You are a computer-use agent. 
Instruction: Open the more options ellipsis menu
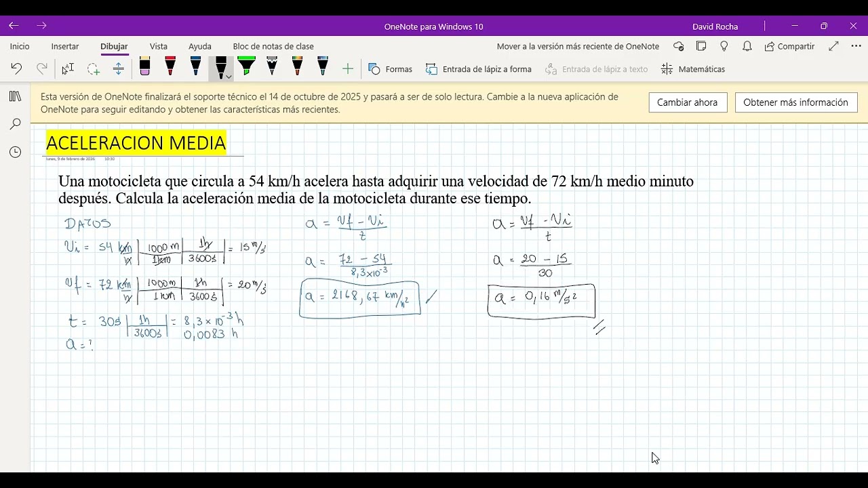tap(856, 46)
